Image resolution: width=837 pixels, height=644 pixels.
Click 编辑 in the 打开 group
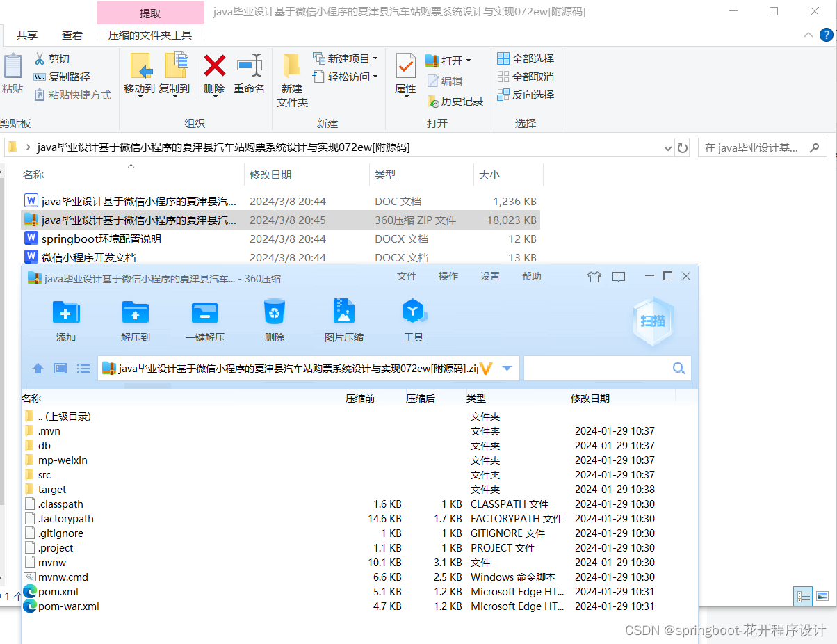click(x=445, y=81)
